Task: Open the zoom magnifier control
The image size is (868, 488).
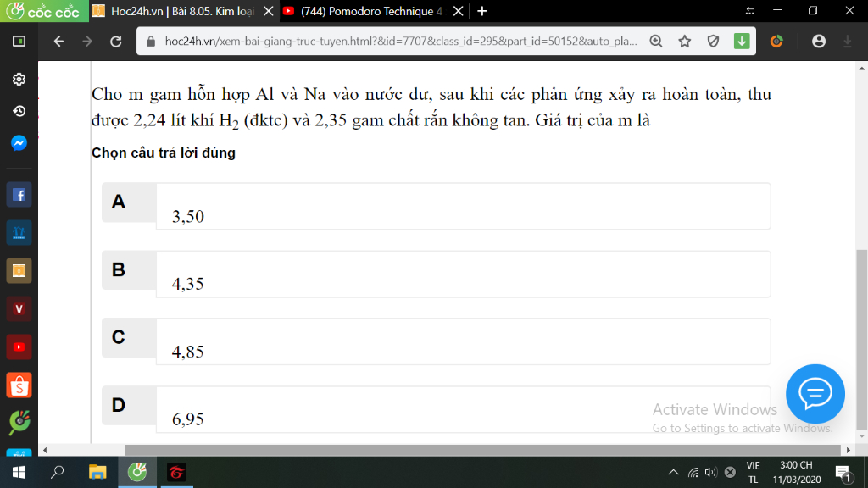Action: [x=656, y=41]
